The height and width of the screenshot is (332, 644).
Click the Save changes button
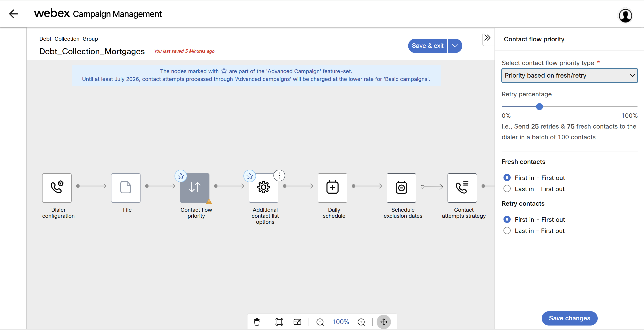(569, 318)
